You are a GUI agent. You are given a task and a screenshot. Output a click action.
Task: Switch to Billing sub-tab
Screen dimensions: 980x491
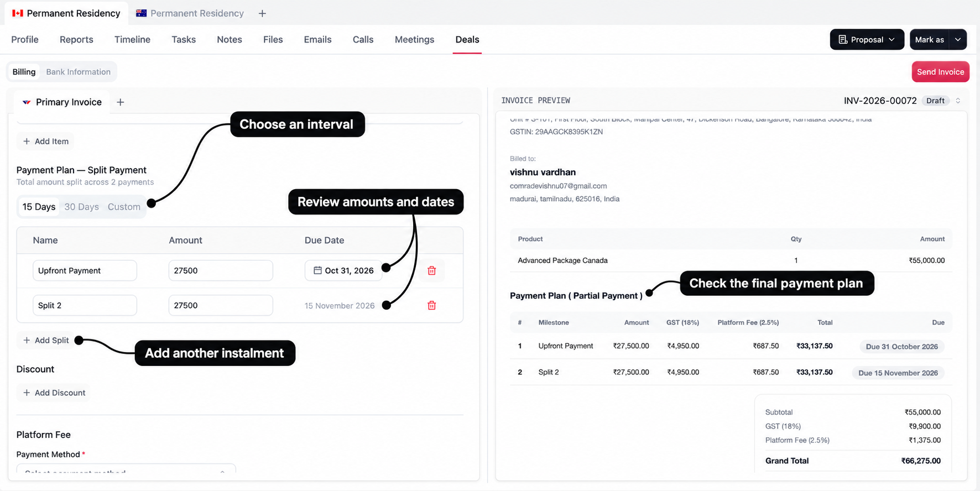point(24,72)
